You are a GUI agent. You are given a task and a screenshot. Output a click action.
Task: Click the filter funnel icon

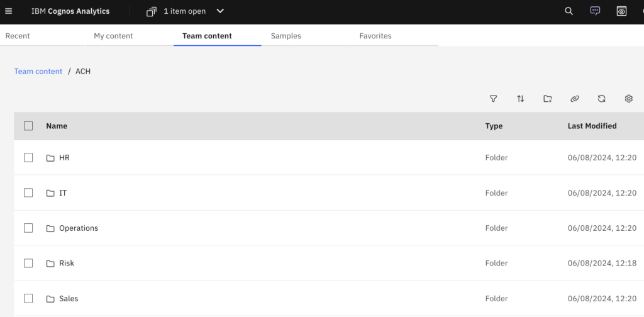tap(494, 99)
